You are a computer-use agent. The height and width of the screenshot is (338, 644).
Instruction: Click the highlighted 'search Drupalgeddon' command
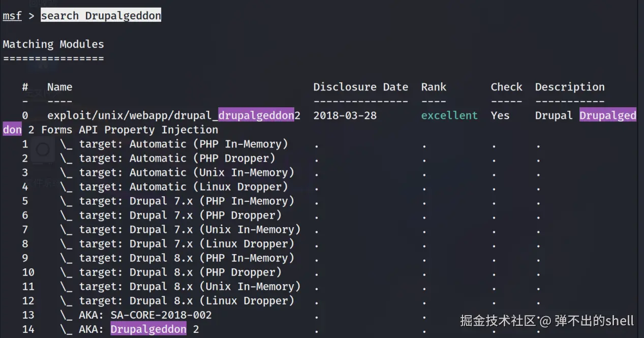[101, 15]
